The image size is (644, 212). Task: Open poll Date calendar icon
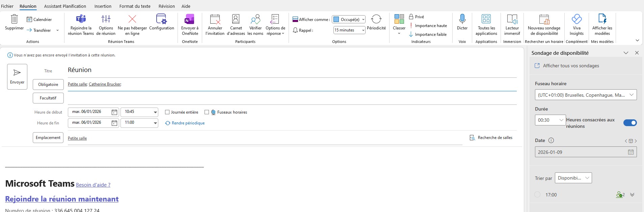coord(631,152)
